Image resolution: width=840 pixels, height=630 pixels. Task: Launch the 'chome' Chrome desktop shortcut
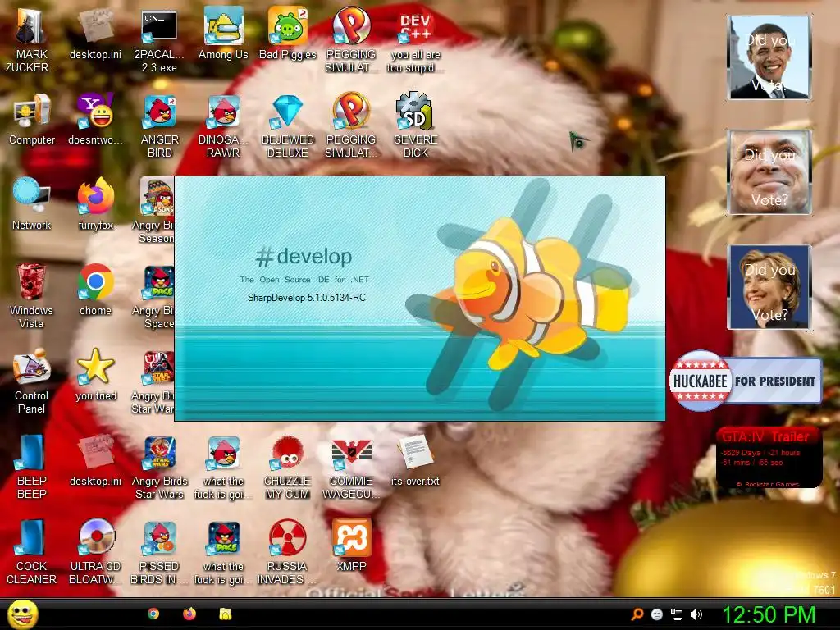[x=95, y=290]
